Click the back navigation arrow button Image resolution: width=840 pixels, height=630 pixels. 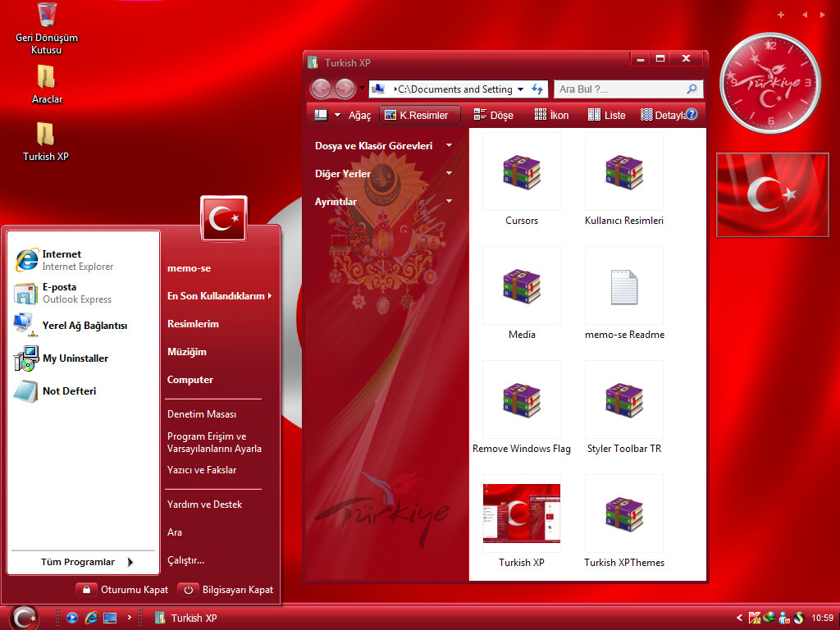pyautogui.click(x=321, y=89)
